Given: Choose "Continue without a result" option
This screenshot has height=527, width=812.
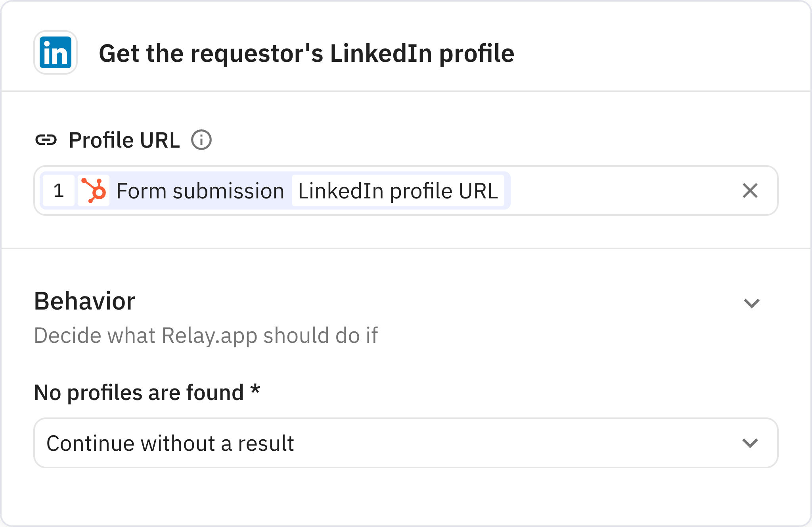Looking at the screenshot, I should point(170,443).
